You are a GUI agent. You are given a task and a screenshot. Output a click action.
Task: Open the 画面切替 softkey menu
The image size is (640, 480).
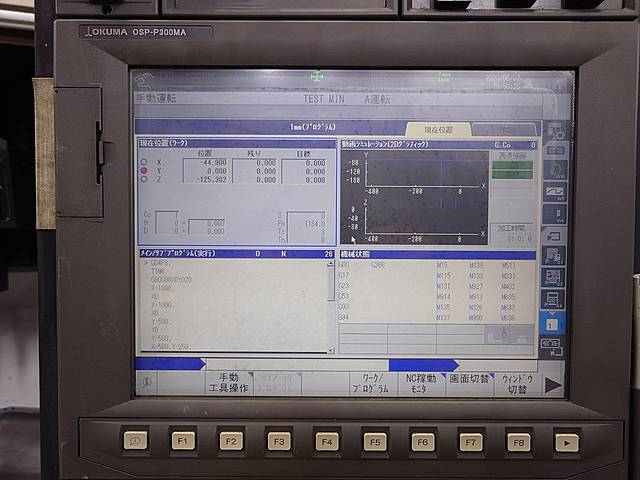pos(470,383)
